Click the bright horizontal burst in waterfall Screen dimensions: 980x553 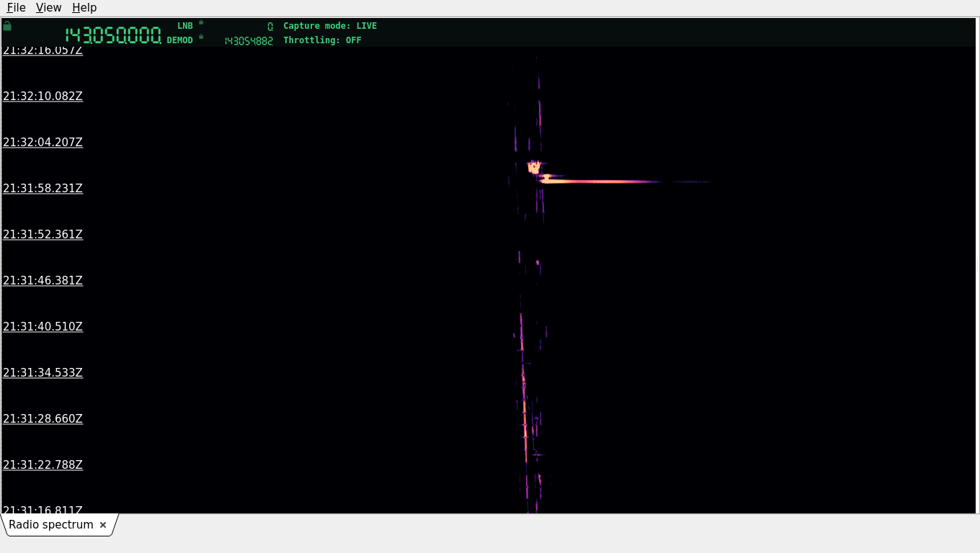click(602, 181)
